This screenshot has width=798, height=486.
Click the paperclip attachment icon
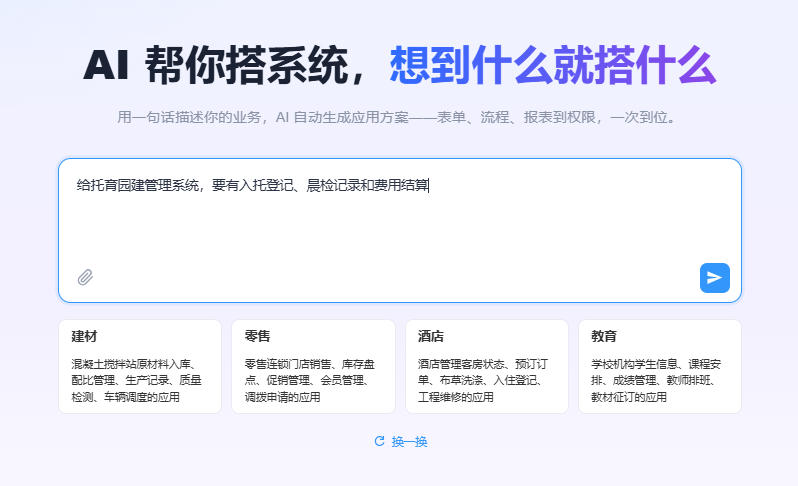point(86,277)
